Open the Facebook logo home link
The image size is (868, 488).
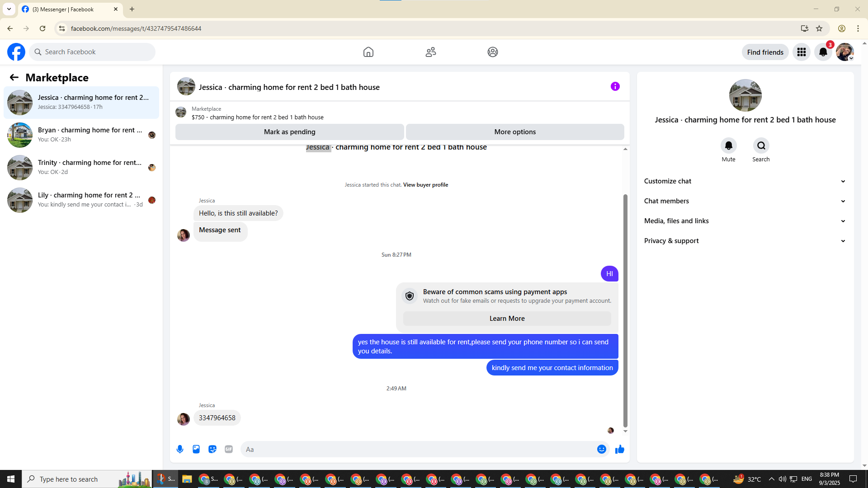(16, 52)
